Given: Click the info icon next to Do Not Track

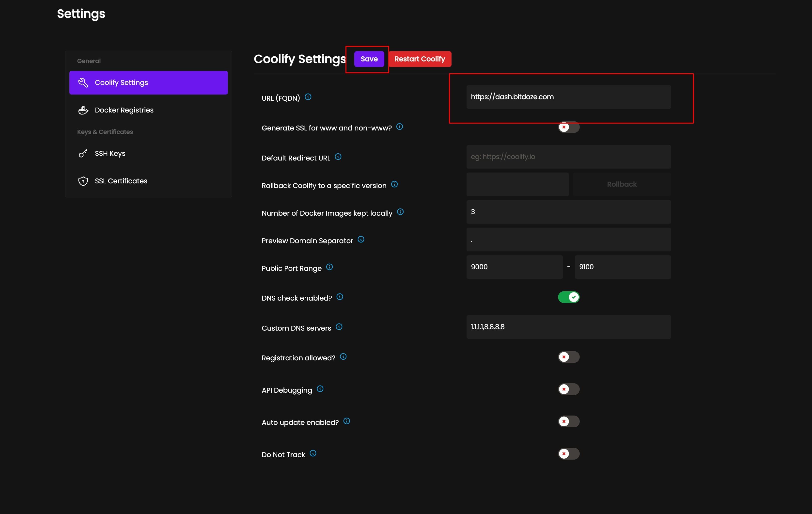Looking at the screenshot, I should point(313,453).
